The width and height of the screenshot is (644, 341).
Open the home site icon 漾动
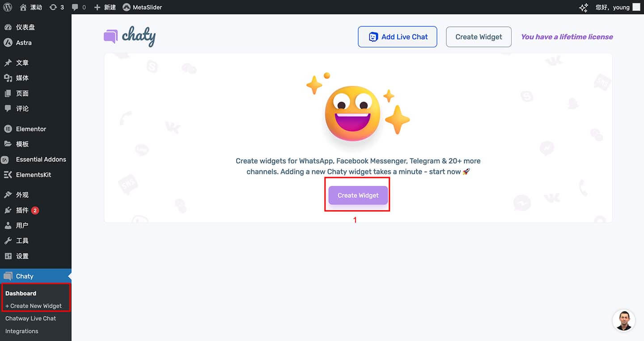pos(23,7)
